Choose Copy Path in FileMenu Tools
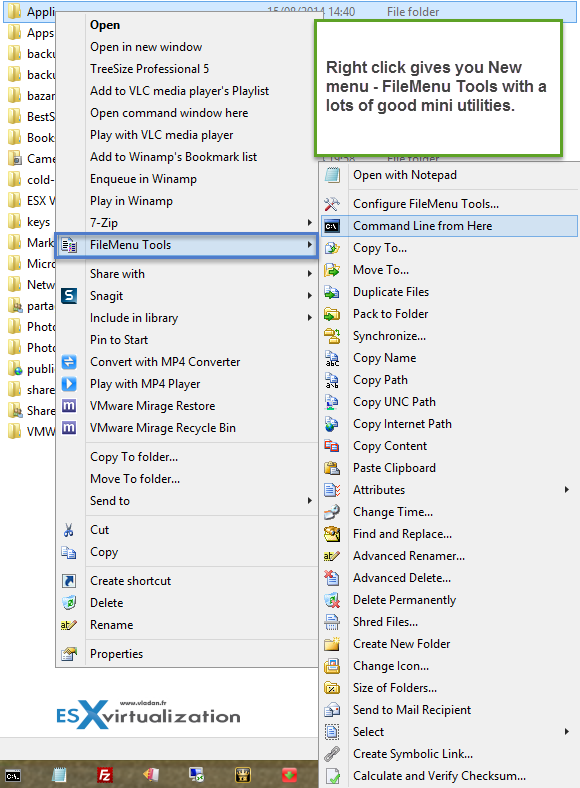The height and width of the screenshot is (788, 580). [x=380, y=380]
